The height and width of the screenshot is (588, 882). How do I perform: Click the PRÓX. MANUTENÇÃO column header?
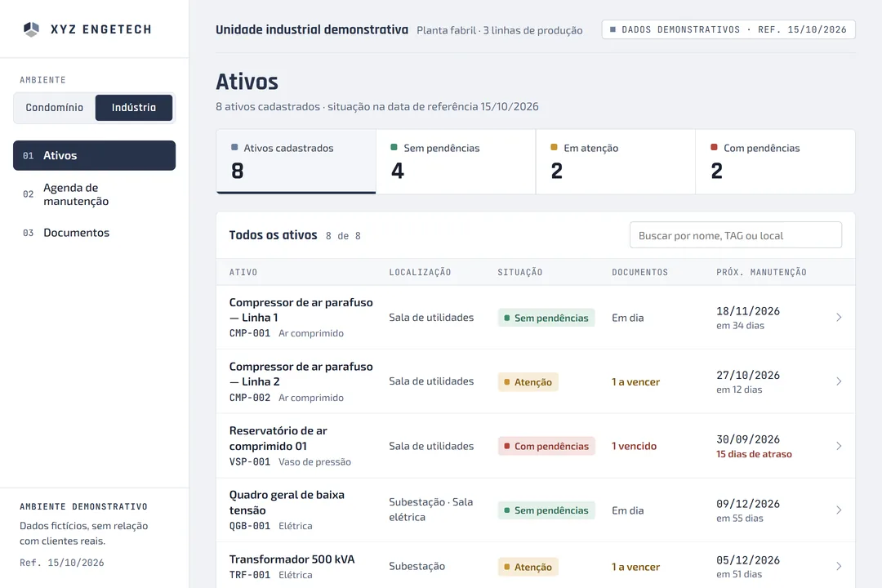click(x=761, y=272)
